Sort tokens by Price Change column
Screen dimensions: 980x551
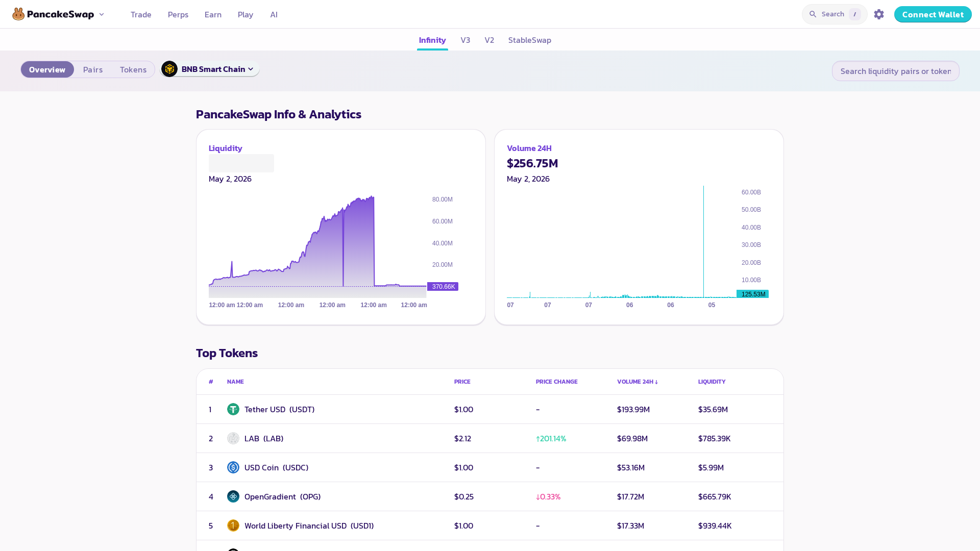point(557,382)
